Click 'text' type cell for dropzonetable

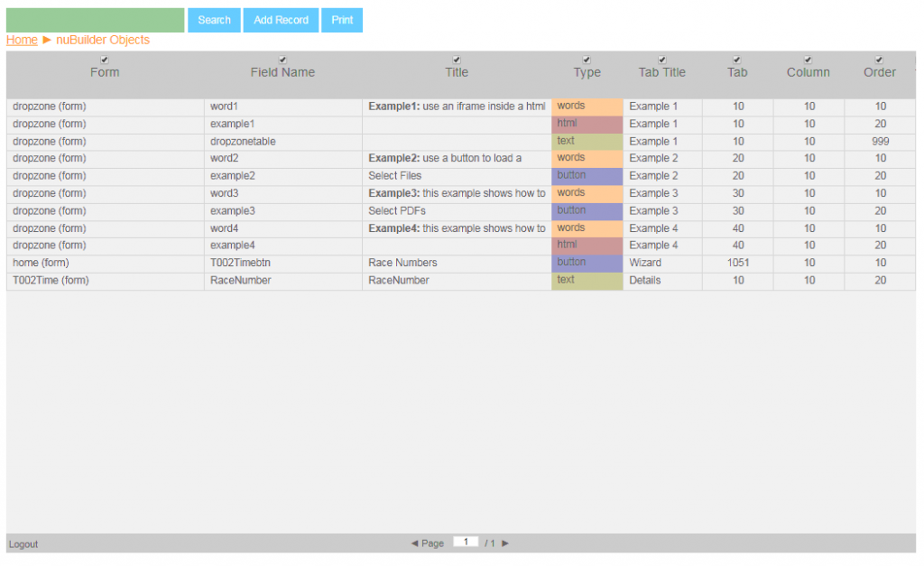coord(587,142)
